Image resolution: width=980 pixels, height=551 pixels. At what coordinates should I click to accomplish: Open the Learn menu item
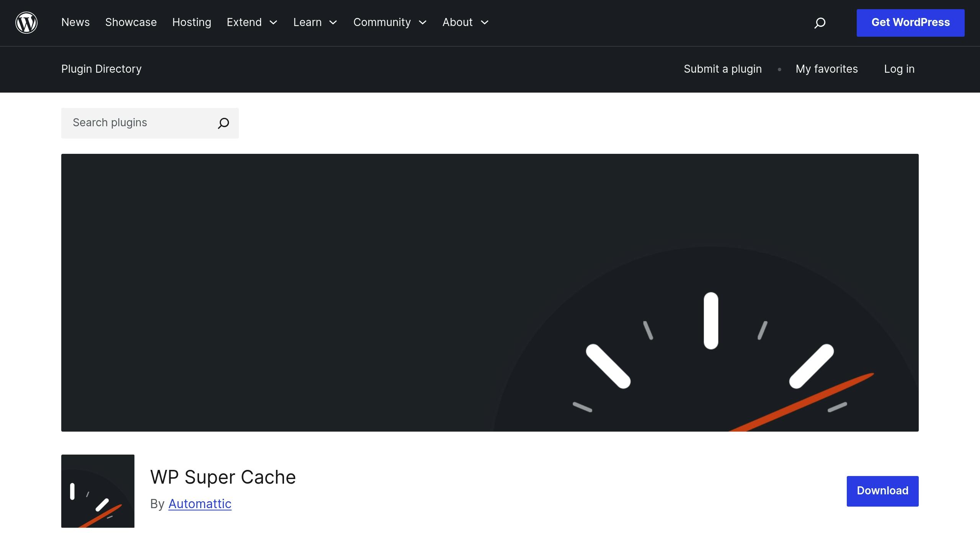[x=307, y=23]
